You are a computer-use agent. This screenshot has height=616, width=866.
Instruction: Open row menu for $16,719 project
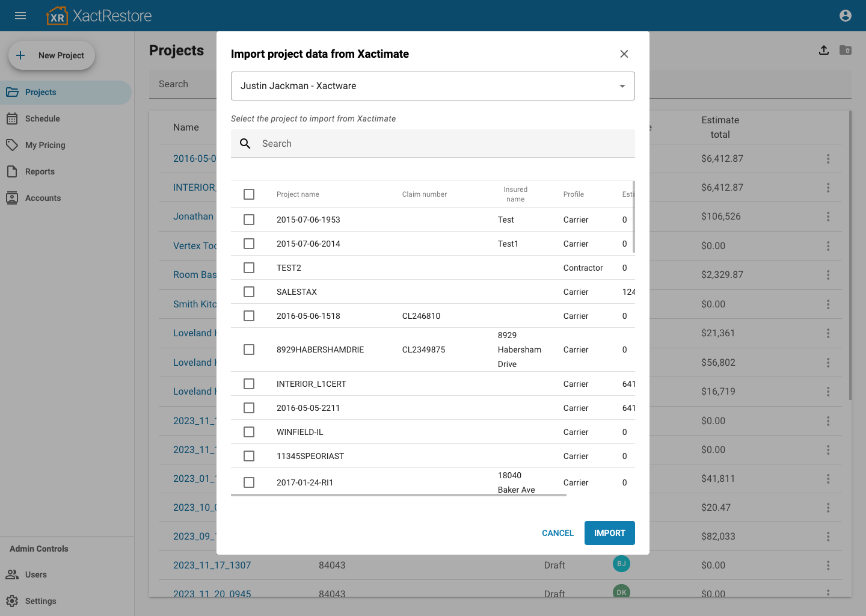[828, 392]
